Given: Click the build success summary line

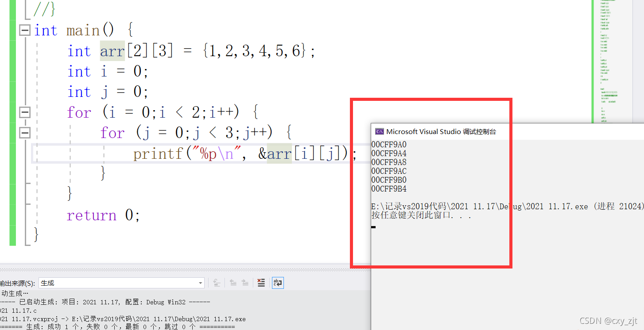Looking at the screenshot, I should point(120,327).
